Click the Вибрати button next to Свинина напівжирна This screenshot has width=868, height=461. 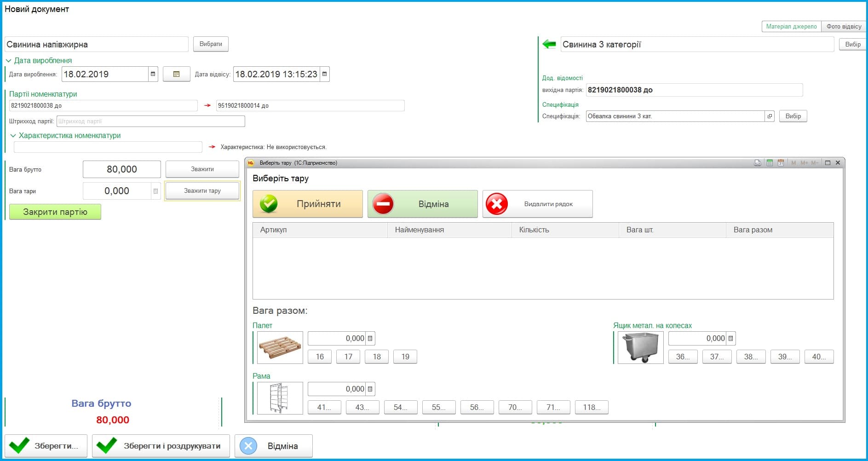211,44
